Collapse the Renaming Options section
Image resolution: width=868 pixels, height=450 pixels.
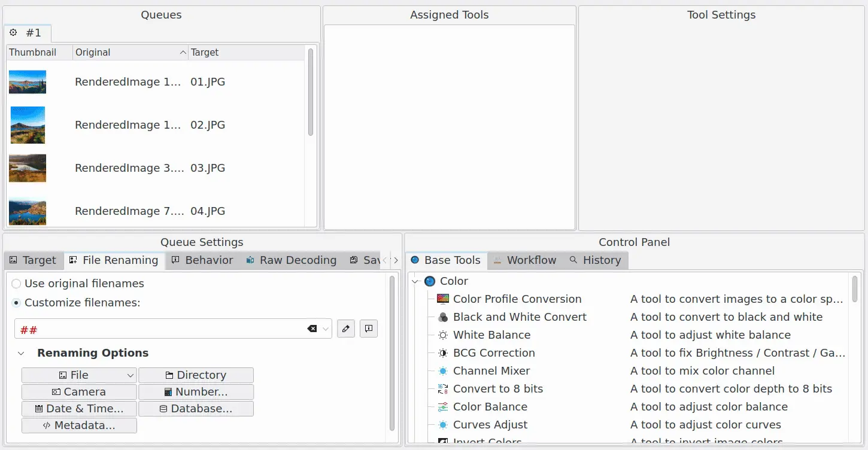[x=22, y=353]
